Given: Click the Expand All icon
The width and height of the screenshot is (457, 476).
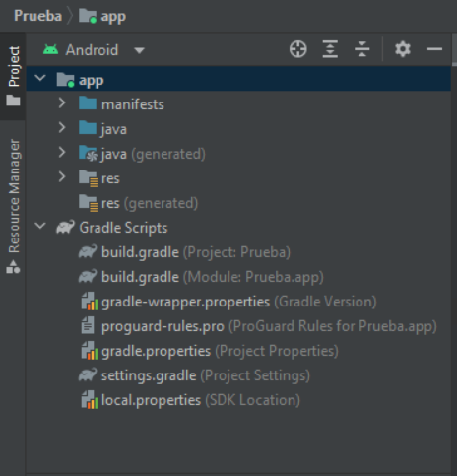Looking at the screenshot, I should click(x=330, y=49).
